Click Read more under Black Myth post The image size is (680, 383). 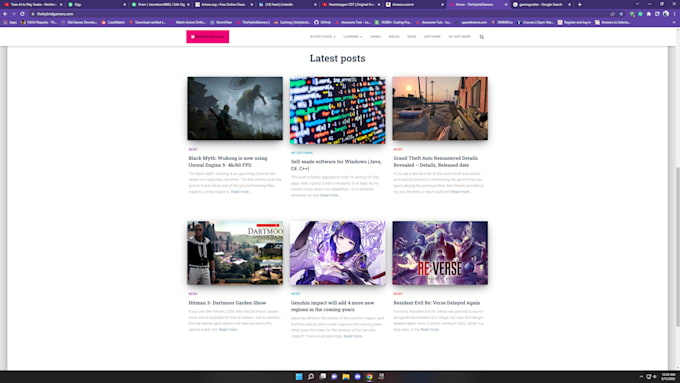pos(240,192)
